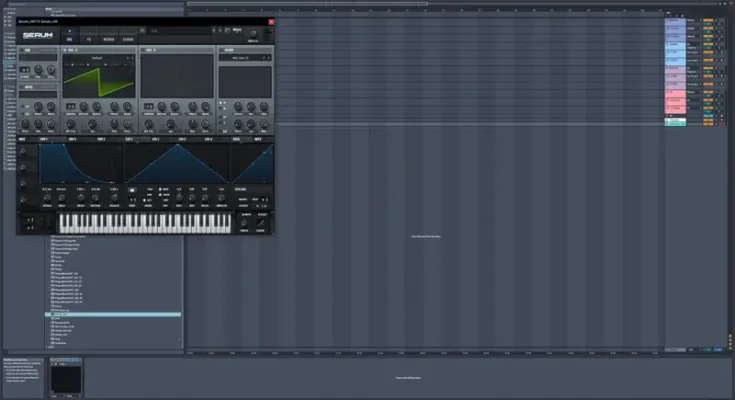Click the Serum Master volume knob

pyautogui.click(x=253, y=34)
